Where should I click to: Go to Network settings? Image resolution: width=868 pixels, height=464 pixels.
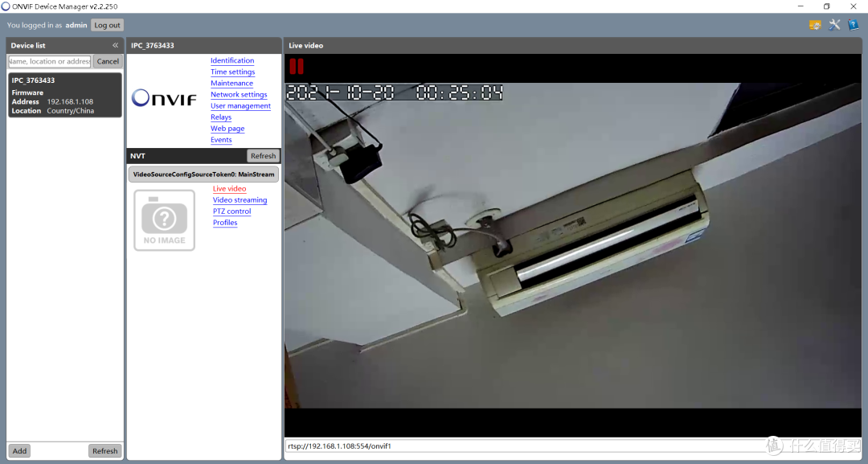[x=239, y=95]
